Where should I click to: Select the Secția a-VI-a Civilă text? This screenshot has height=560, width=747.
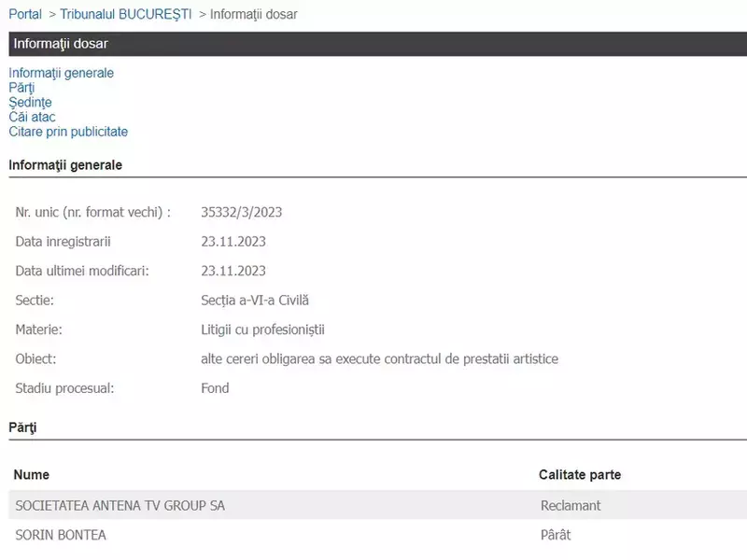pos(254,301)
